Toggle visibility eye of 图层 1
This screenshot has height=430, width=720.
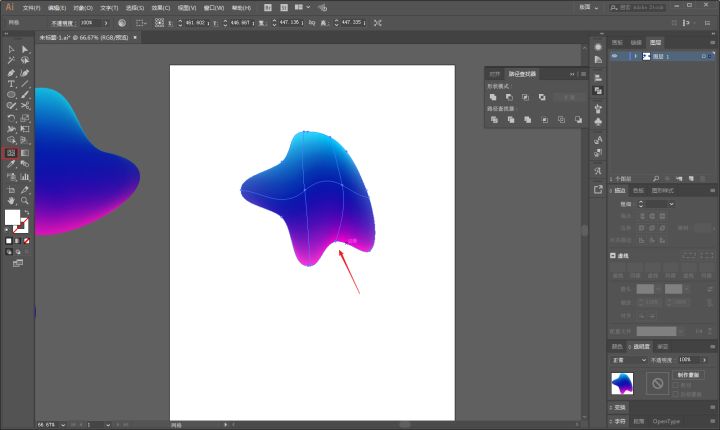click(615, 57)
